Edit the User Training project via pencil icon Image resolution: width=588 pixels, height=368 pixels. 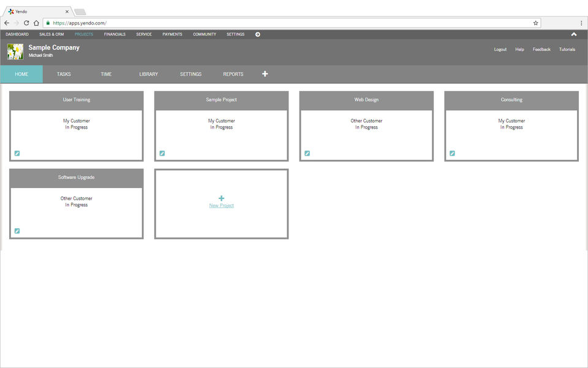(x=17, y=153)
